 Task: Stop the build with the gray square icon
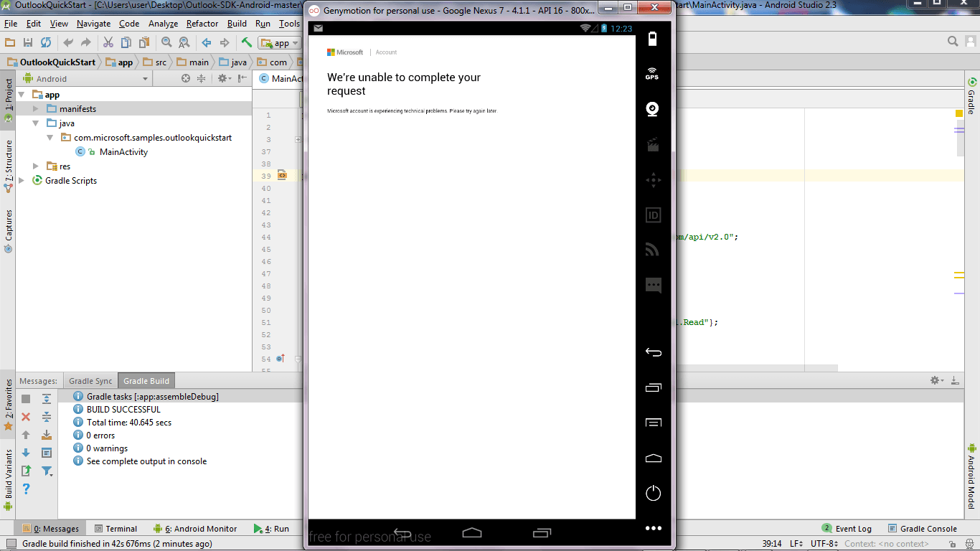(26, 399)
